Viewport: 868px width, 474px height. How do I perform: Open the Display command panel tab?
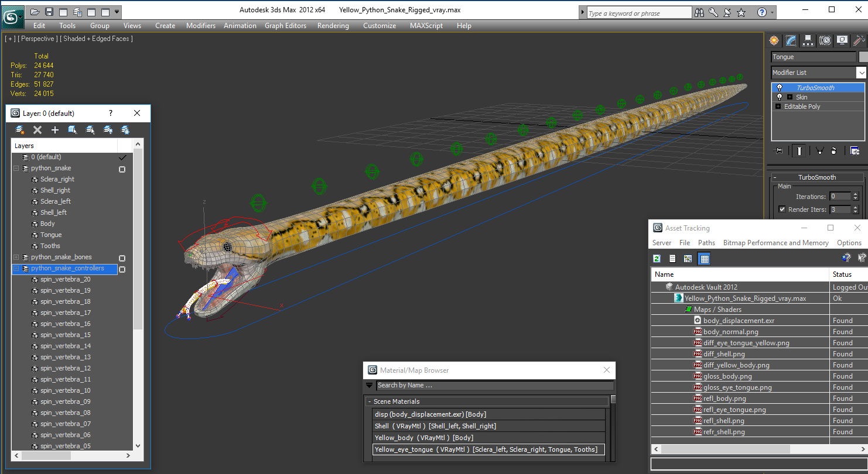click(842, 40)
